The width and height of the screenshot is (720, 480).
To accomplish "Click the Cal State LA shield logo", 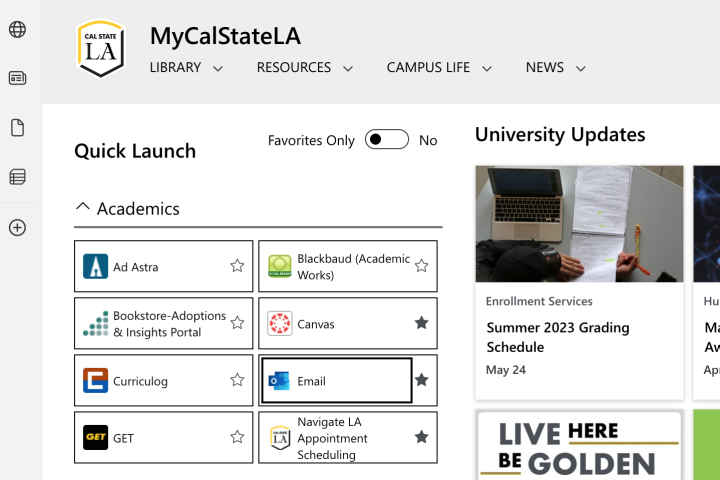I will (101, 48).
